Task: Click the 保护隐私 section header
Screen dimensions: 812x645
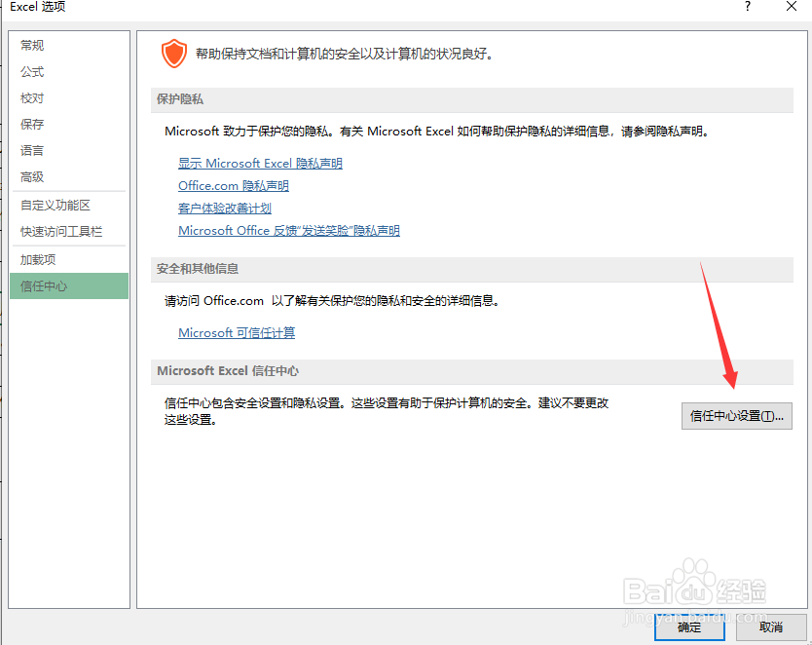Action: pos(472,99)
